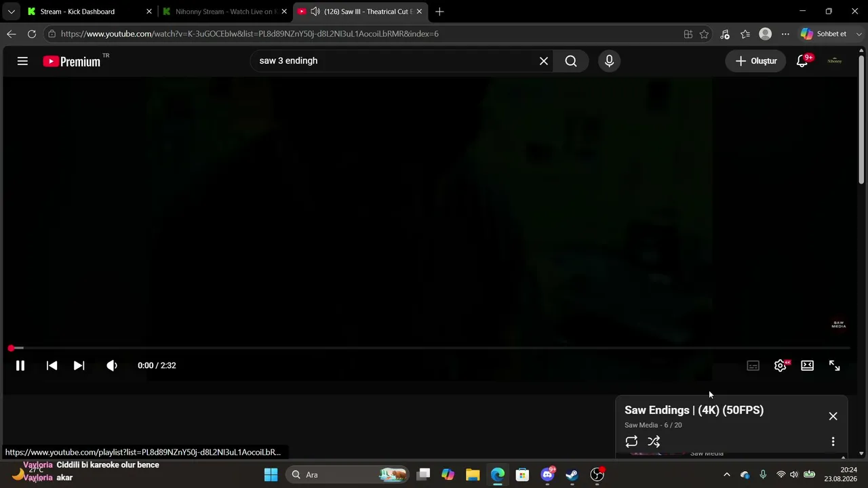Toggle playlist shuffle
Screen dimensions: 868x488
pyautogui.click(x=654, y=441)
